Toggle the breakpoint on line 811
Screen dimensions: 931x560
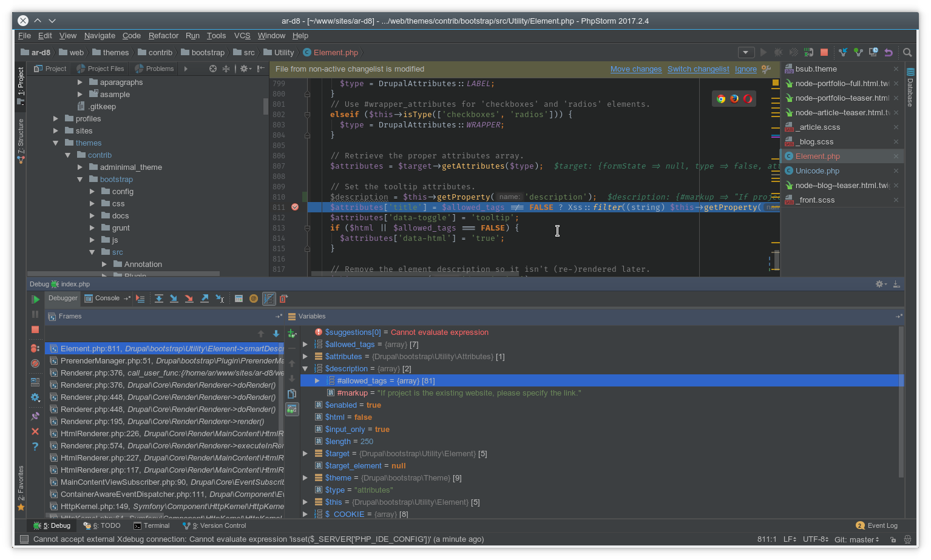click(295, 207)
